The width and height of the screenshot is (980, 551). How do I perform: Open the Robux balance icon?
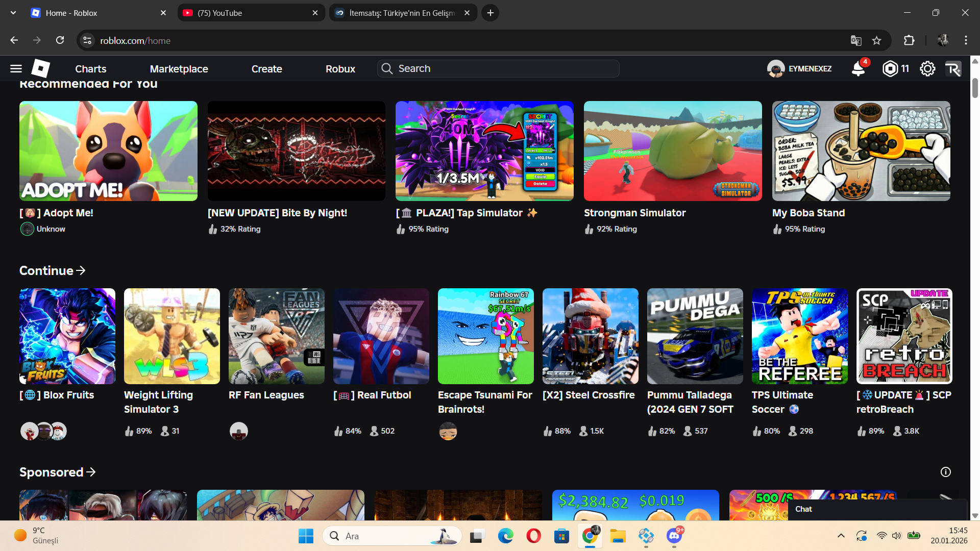(890, 68)
